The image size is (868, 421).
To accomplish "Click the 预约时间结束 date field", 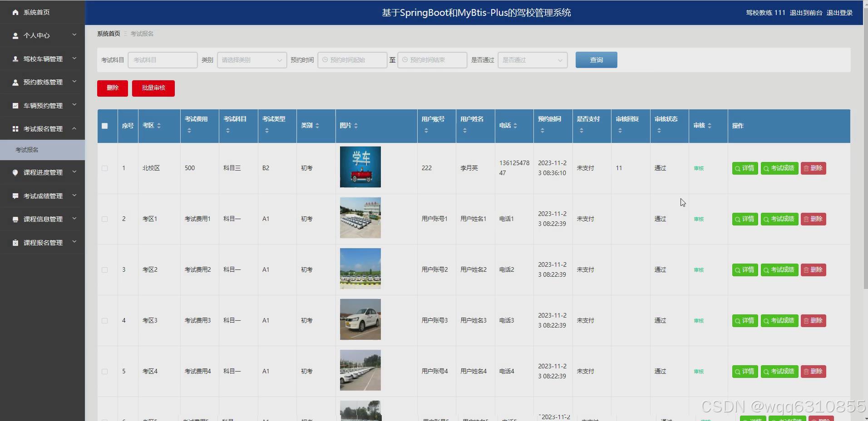I will click(x=432, y=60).
